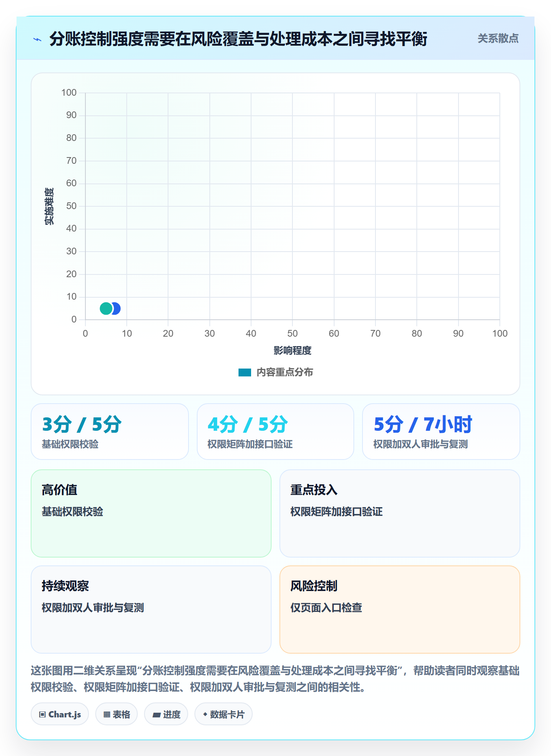Click the 权限加双人审批与复测 text in 持续观察 card
The height and width of the screenshot is (756, 551).
[93, 608]
